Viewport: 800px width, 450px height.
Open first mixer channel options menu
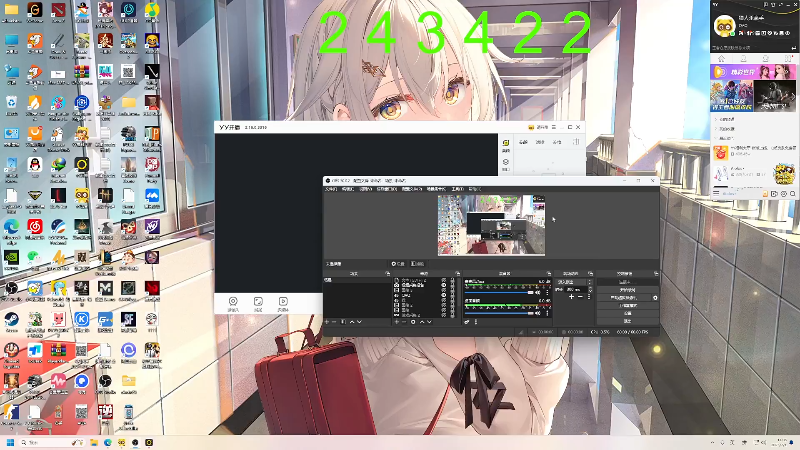point(547,292)
